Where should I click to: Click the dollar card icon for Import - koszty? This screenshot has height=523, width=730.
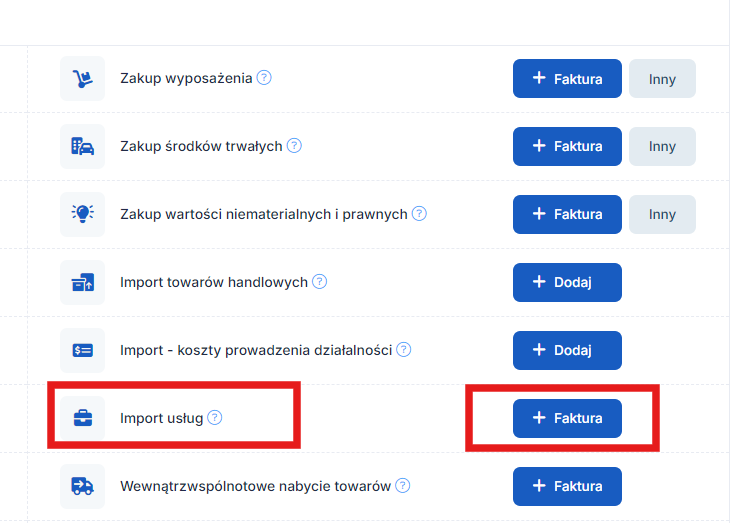click(x=82, y=350)
